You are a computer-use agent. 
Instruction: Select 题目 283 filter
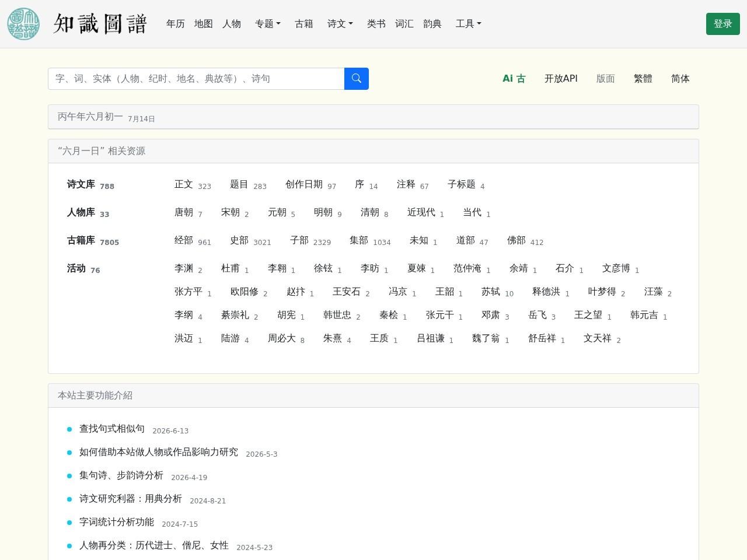(x=248, y=184)
